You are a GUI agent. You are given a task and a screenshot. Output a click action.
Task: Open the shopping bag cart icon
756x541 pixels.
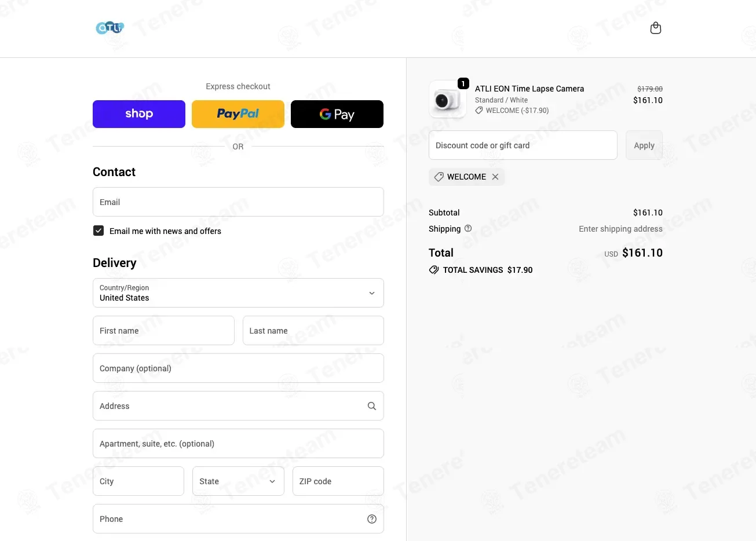tap(656, 28)
